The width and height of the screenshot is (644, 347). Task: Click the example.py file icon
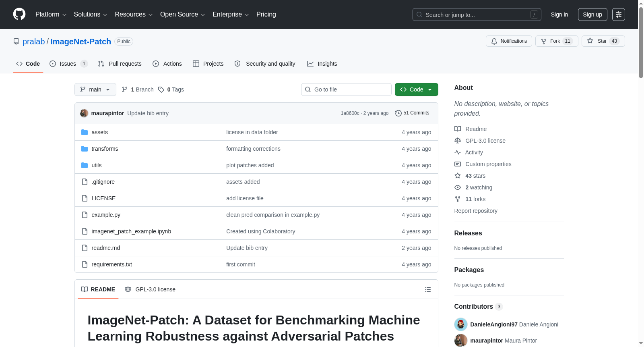point(85,215)
